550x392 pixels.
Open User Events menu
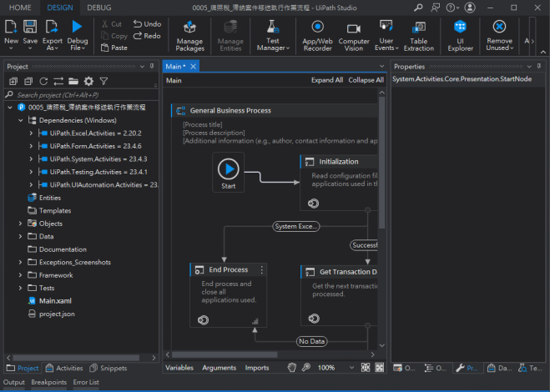coord(386,36)
